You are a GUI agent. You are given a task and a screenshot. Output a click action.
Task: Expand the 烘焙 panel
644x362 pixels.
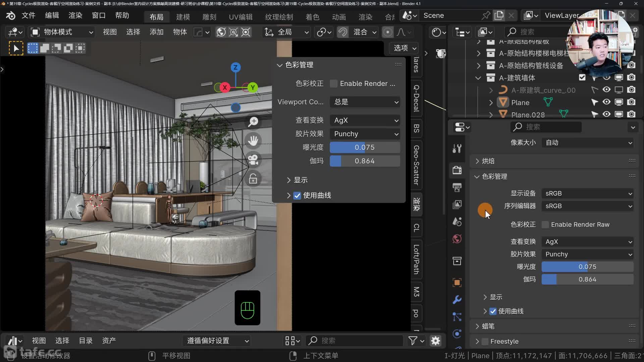click(x=488, y=161)
